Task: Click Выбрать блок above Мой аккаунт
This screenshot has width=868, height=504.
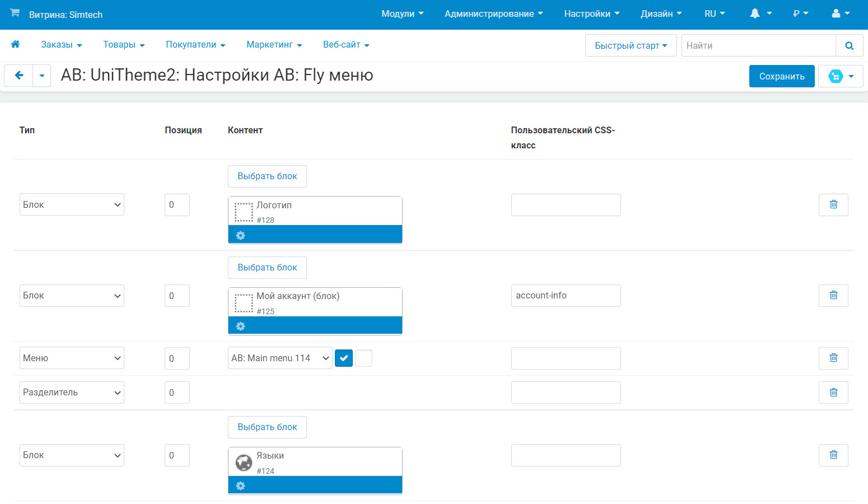Action: click(267, 267)
